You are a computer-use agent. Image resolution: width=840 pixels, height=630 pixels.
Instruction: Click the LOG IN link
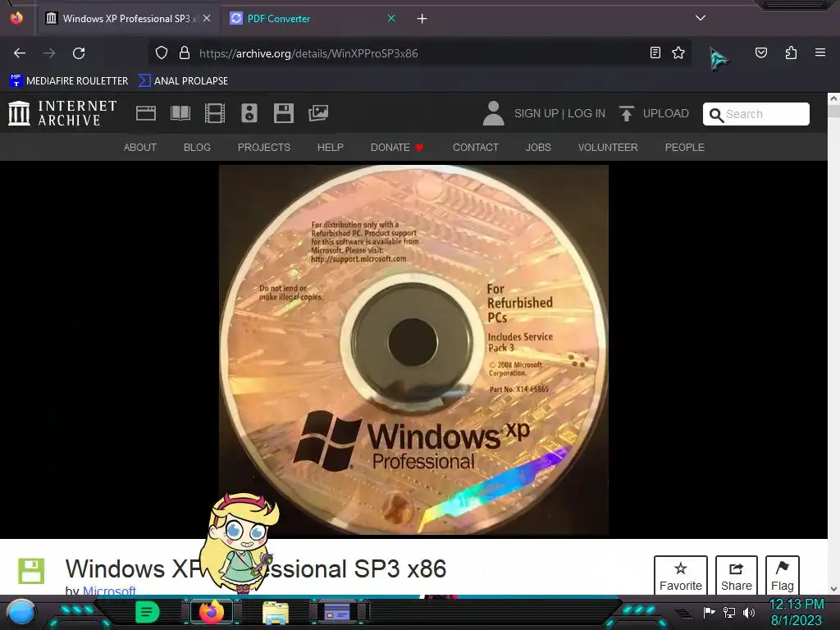(587, 113)
